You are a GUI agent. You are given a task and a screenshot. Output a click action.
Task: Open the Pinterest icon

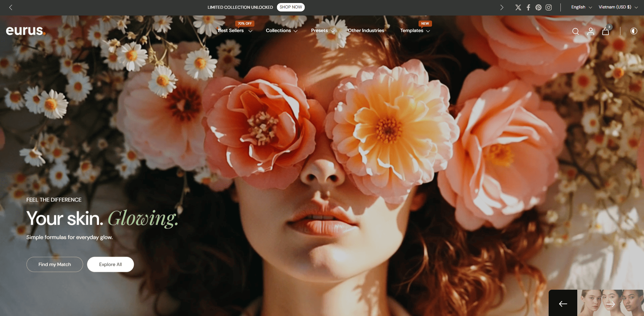[538, 7]
